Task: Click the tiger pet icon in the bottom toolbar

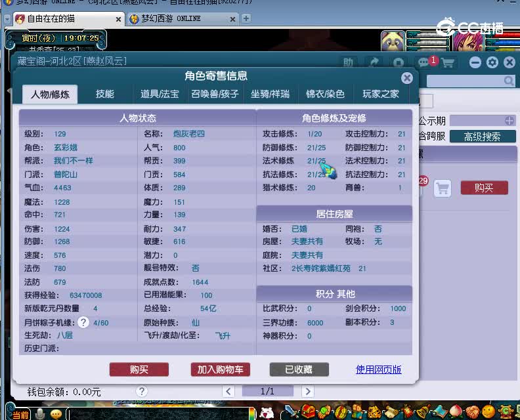Action: click(374, 412)
